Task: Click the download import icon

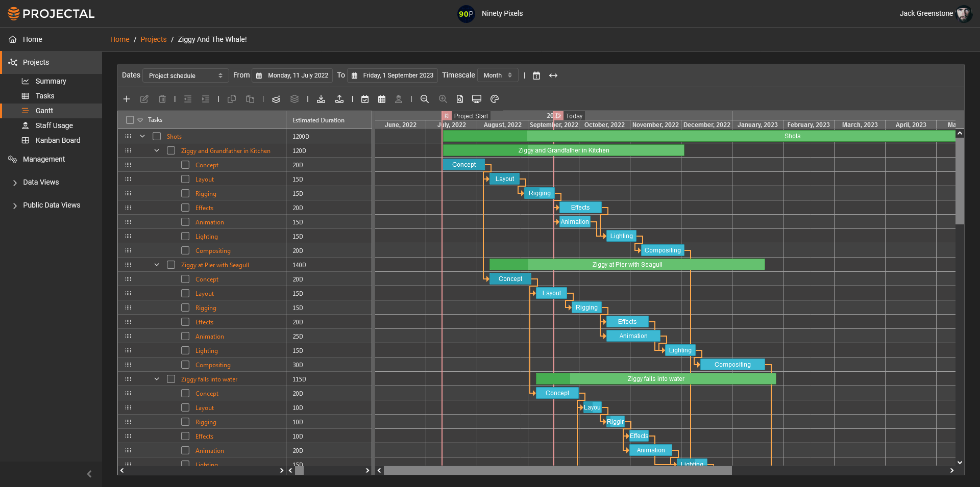Action: coord(321,99)
